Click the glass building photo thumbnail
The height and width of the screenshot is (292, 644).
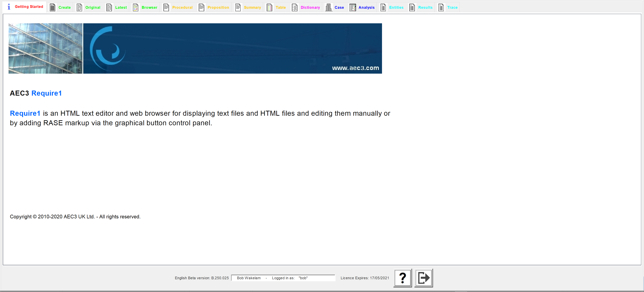[45, 48]
